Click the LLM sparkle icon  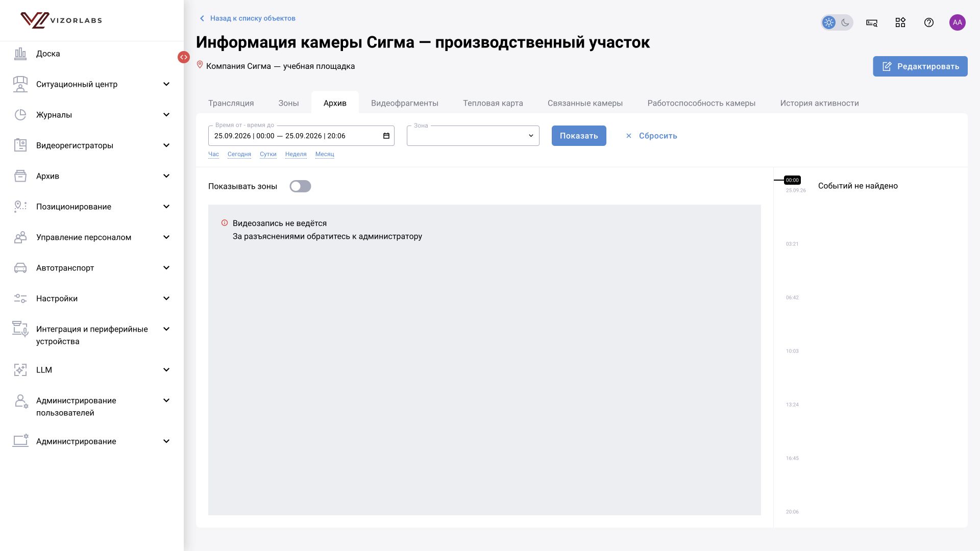click(20, 370)
